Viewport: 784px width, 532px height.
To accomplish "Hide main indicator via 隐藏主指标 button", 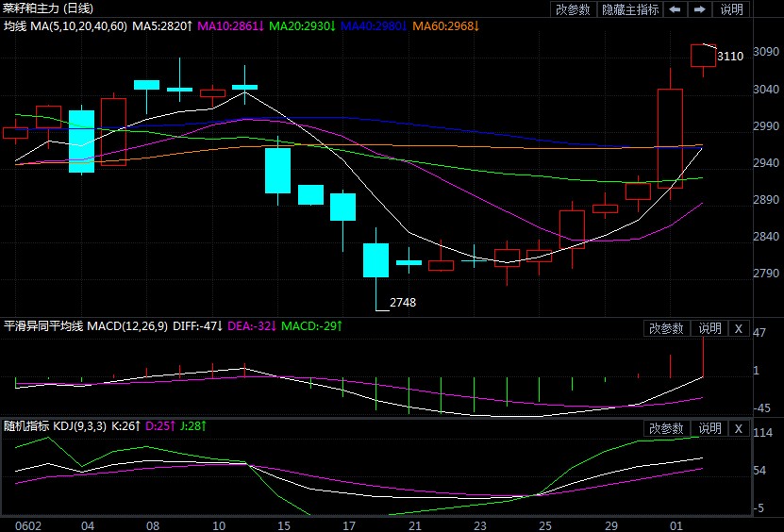I will [x=630, y=9].
